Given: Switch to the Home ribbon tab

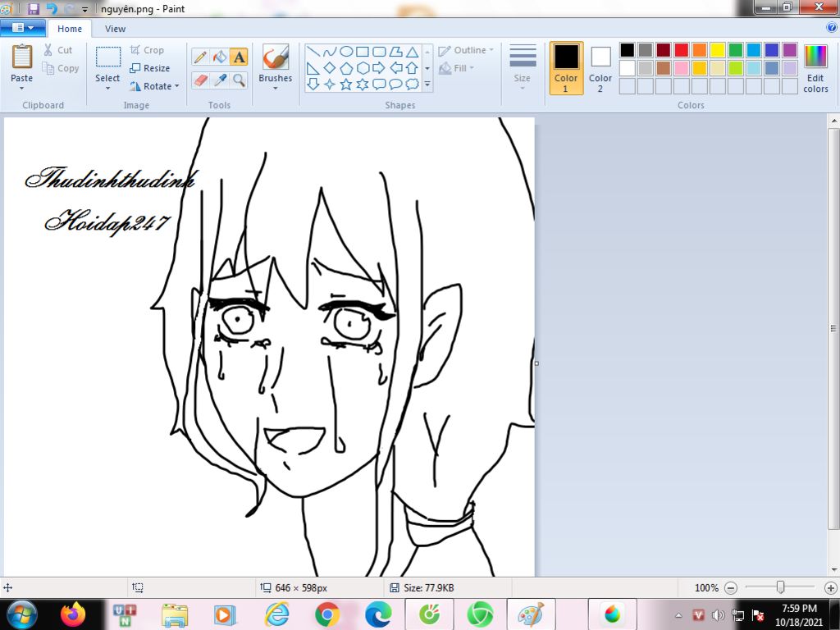Looking at the screenshot, I should click(x=70, y=29).
